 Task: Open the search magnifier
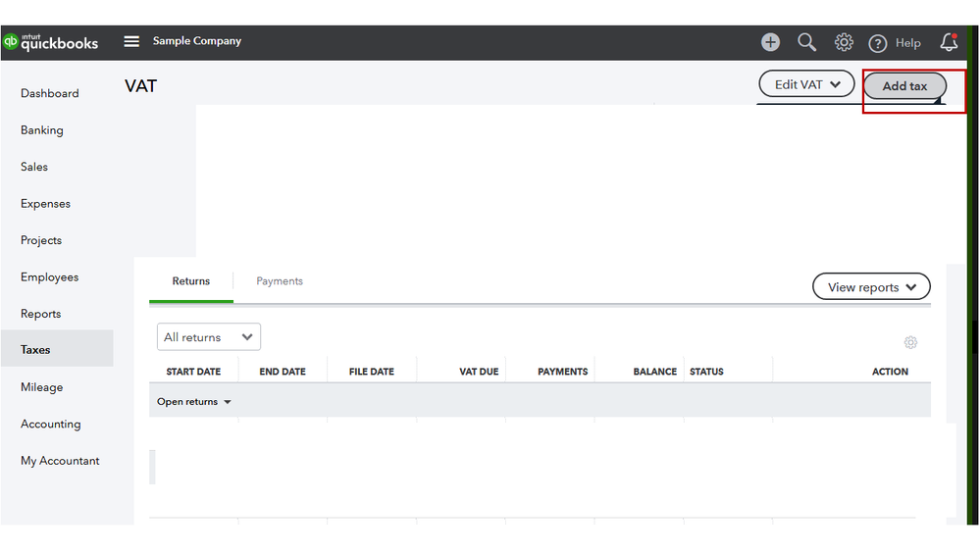(806, 42)
